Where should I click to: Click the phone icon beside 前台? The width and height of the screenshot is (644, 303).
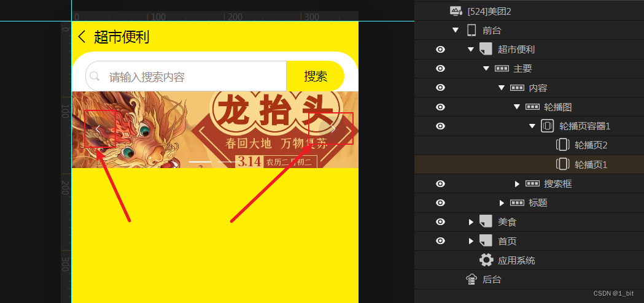pos(471,31)
